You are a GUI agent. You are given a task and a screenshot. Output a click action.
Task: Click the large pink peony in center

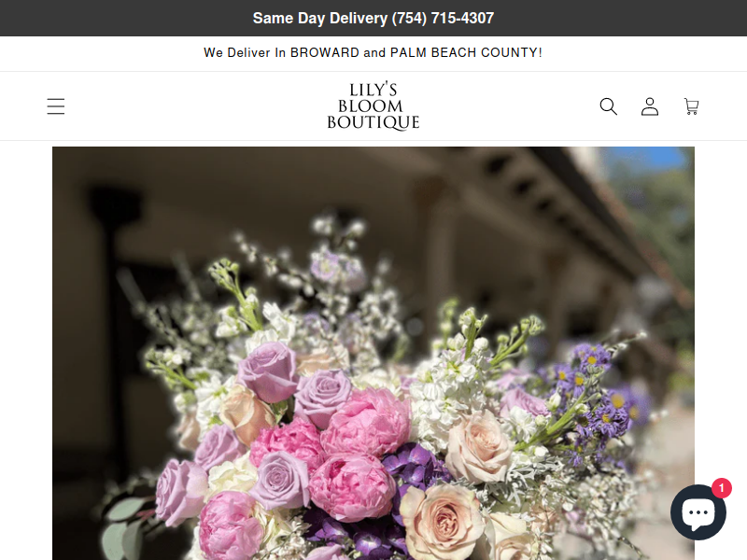click(x=365, y=423)
